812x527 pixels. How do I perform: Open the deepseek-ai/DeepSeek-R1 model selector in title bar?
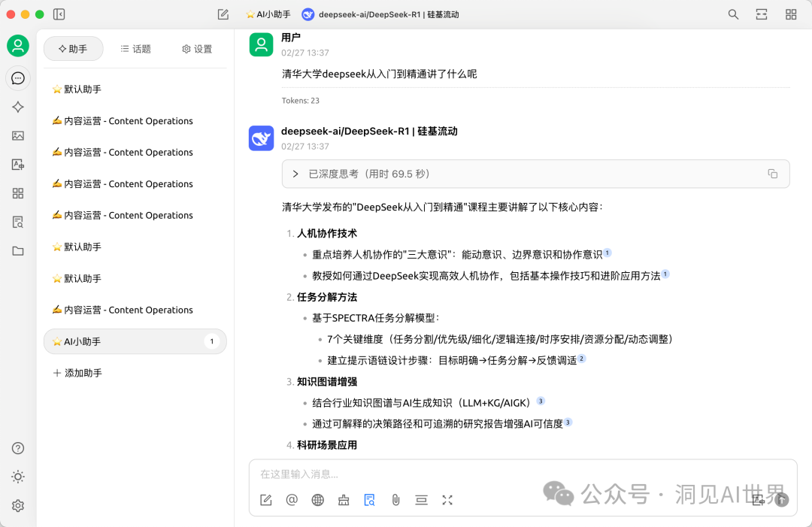tap(380, 14)
